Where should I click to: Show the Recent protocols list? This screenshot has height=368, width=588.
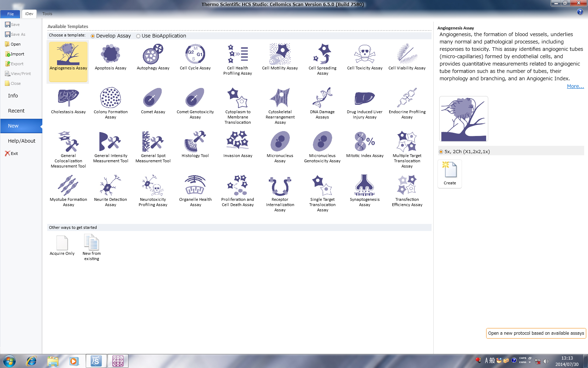click(16, 111)
